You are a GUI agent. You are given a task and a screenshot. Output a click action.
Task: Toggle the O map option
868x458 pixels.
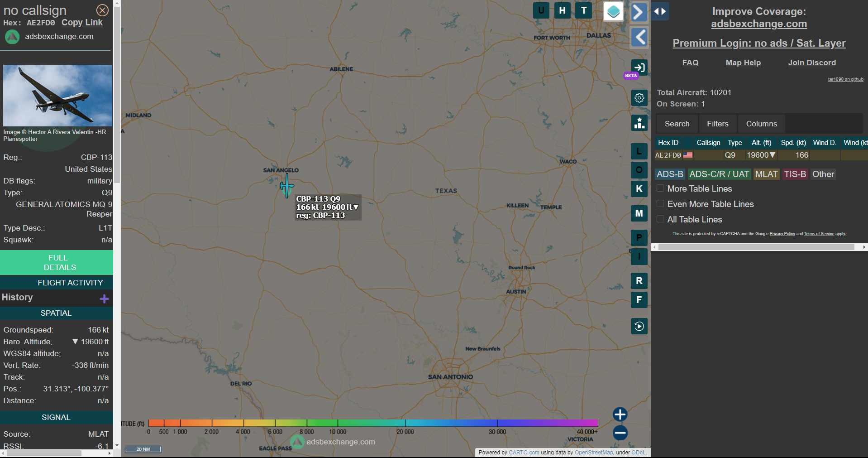(639, 170)
